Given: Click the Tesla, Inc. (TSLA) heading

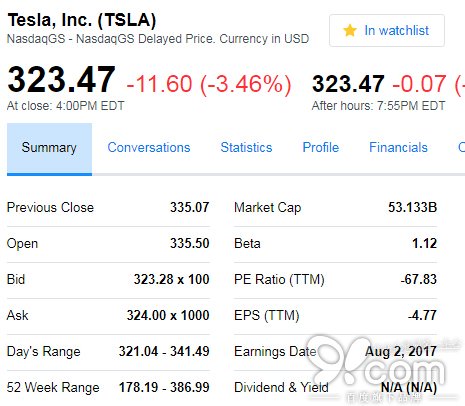Looking at the screenshot, I should (x=82, y=20).
